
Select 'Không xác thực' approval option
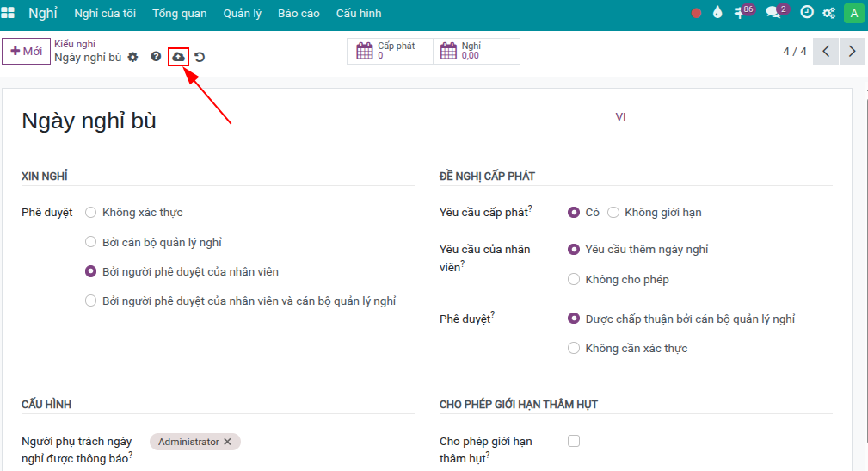[90, 213]
